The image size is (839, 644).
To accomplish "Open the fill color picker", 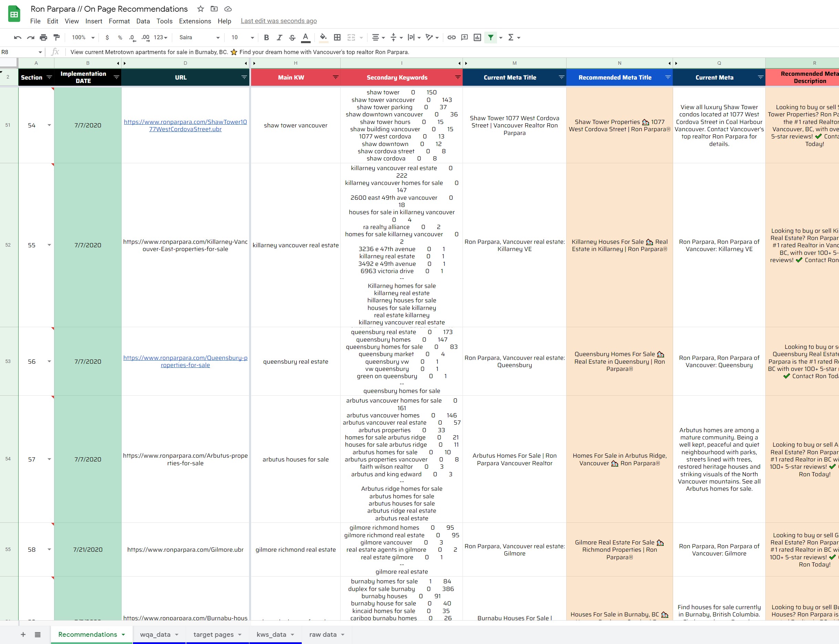I will (323, 37).
